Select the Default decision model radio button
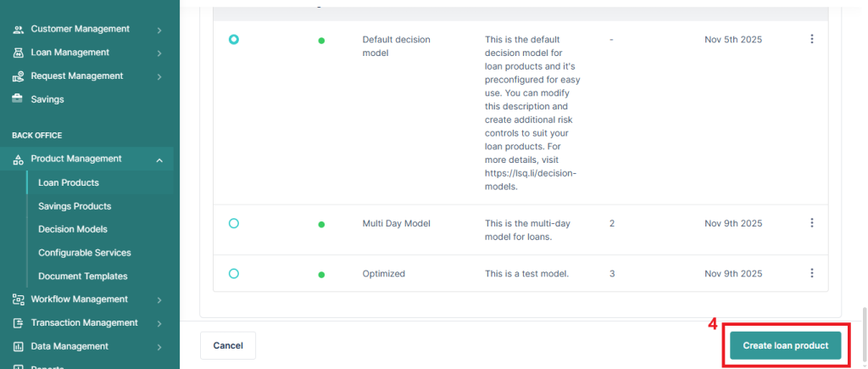This screenshot has width=868, height=369. tap(234, 39)
